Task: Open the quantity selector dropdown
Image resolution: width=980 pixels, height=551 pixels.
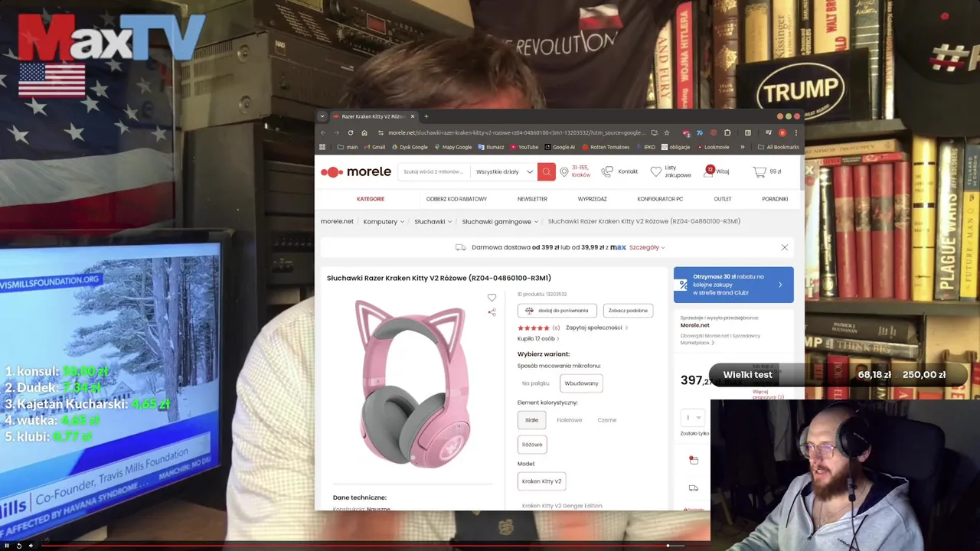Action: 694,417
